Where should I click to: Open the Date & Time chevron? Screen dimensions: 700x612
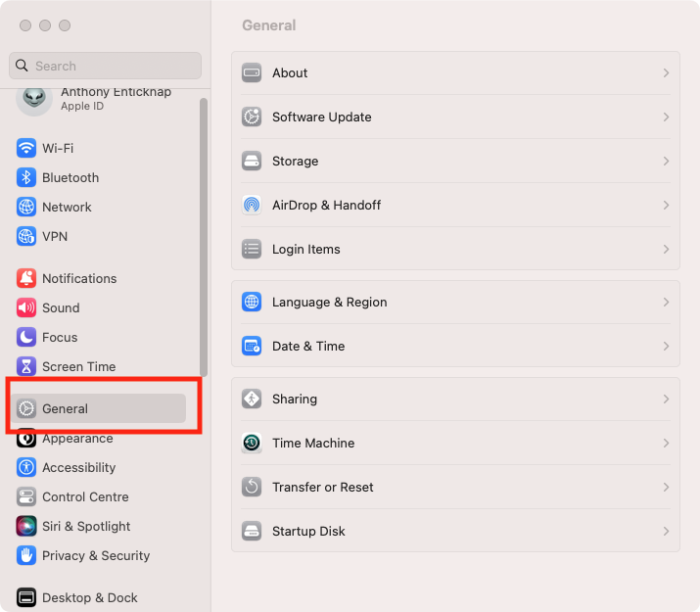coord(666,347)
